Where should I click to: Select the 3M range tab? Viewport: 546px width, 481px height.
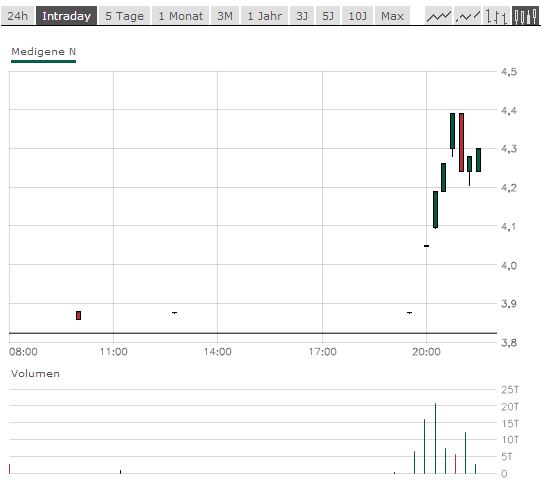pyautogui.click(x=225, y=16)
